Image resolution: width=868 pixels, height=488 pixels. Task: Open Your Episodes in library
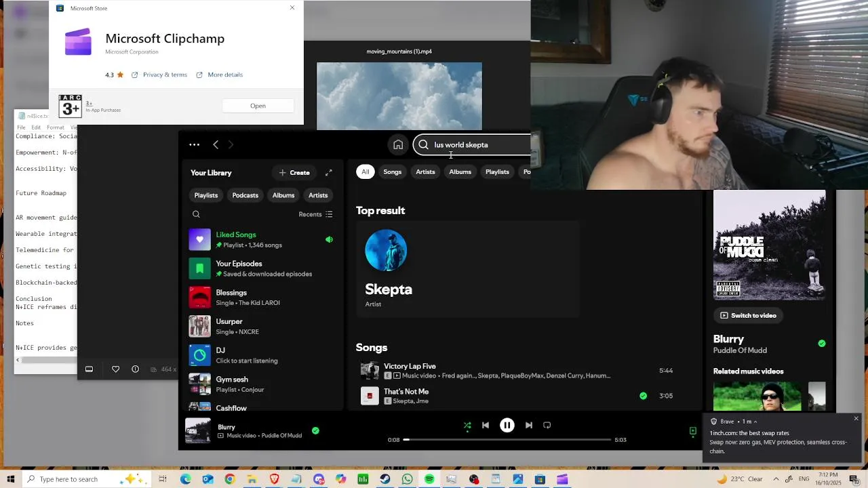click(262, 268)
